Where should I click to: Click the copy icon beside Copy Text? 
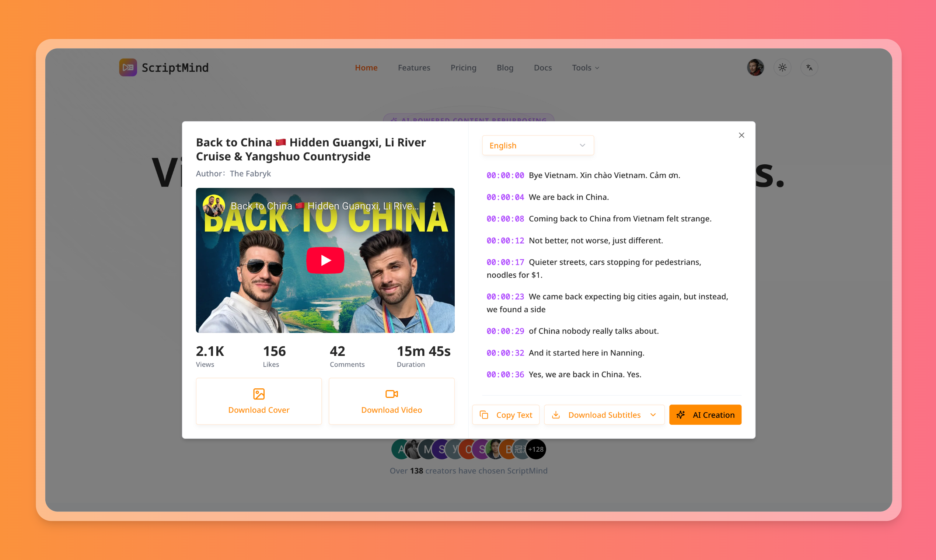484,414
